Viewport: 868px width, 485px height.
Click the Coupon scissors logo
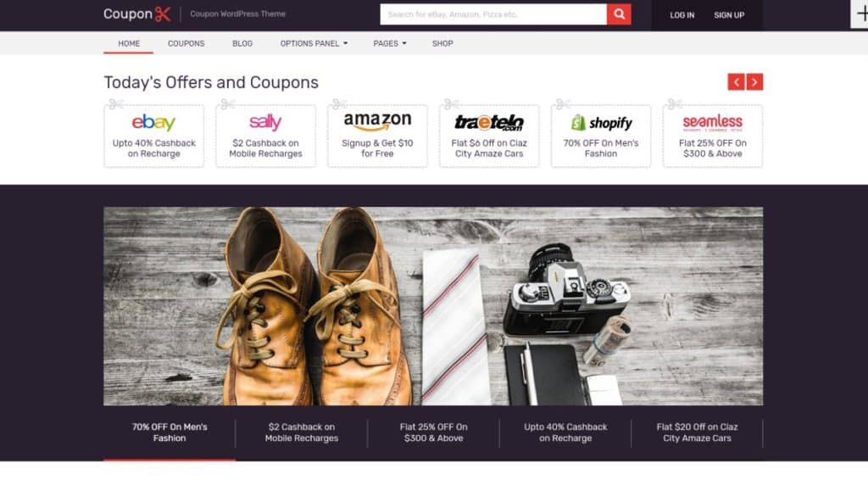pyautogui.click(x=136, y=14)
